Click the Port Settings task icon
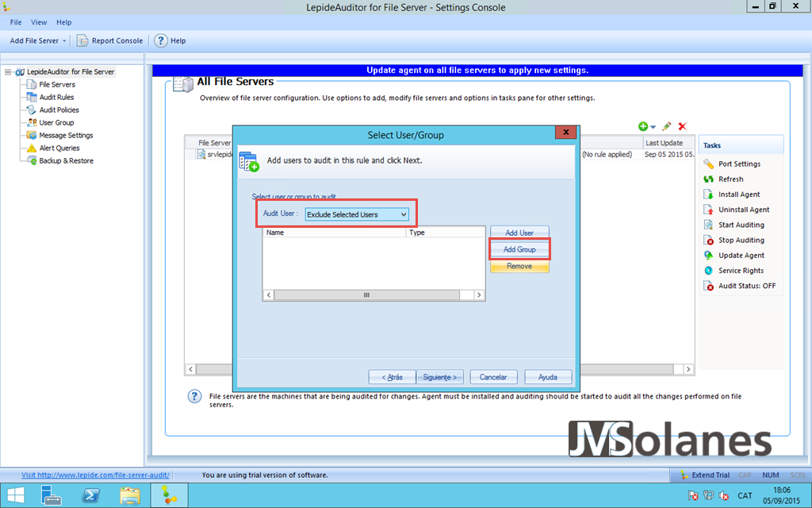The height and width of the screenshot is (508, 812). [x=708, y=164]
